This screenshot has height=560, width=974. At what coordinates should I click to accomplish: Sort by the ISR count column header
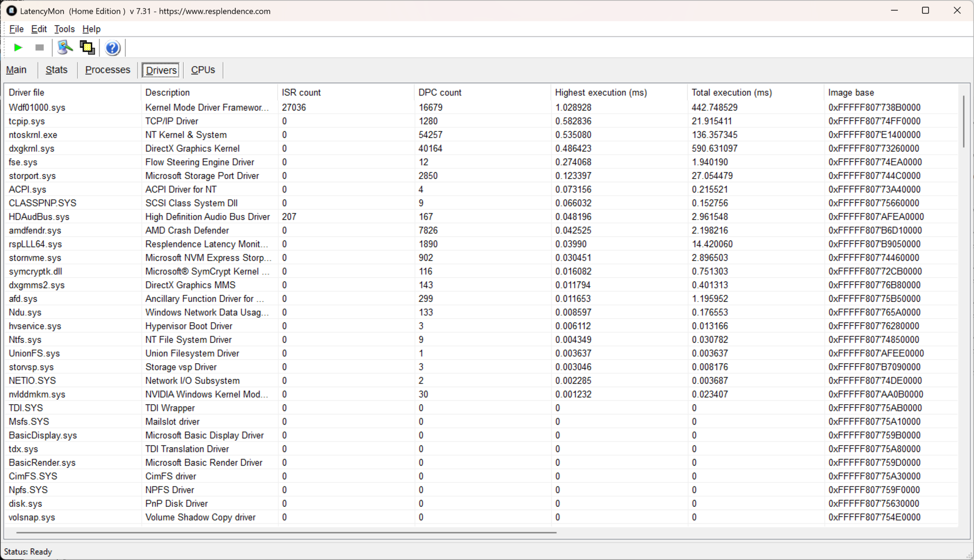point(301,92)
